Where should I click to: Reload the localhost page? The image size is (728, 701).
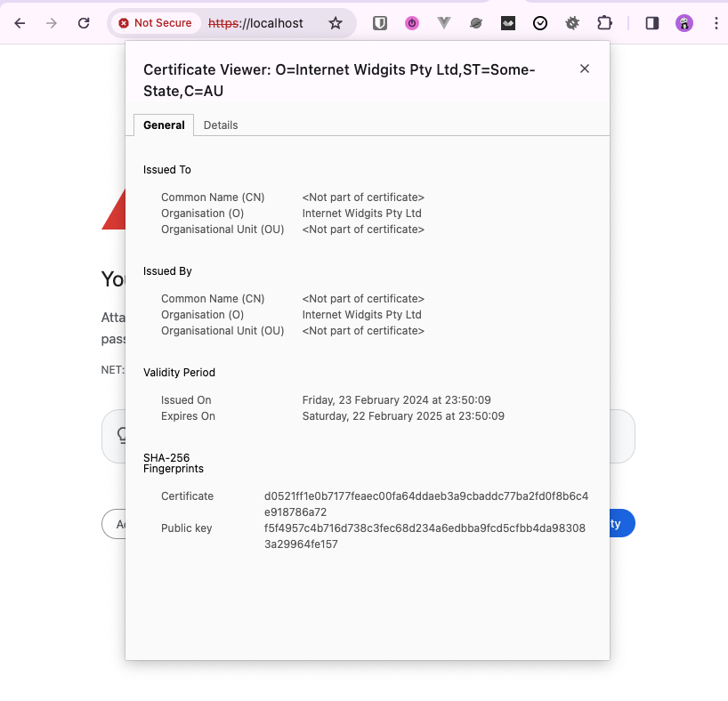pos(84,23)
